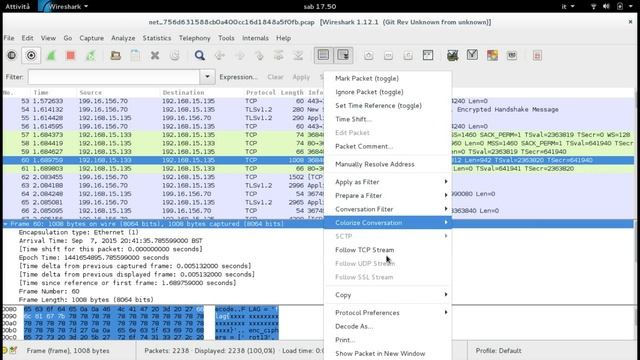Edit display filters (funnel icon)

(472, 55)
